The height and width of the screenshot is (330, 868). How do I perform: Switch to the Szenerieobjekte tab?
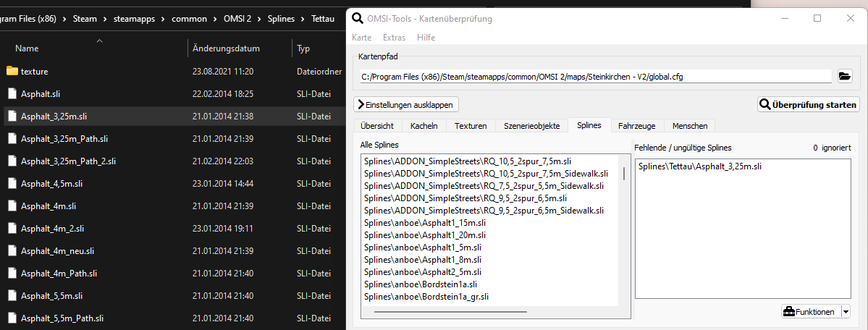click(531, 126)
